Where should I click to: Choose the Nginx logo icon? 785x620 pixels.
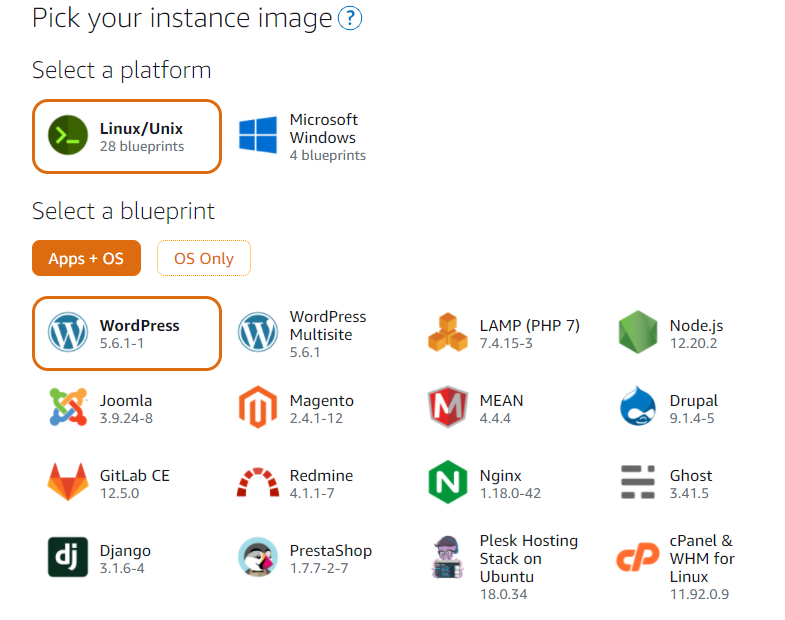pyautogui.click(x=447, y=483)
